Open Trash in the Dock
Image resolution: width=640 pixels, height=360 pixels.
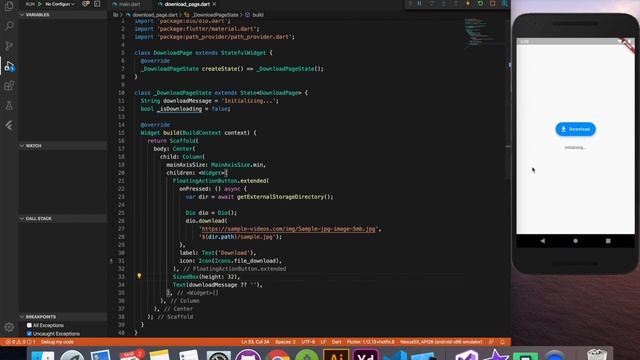click(597, 354)
